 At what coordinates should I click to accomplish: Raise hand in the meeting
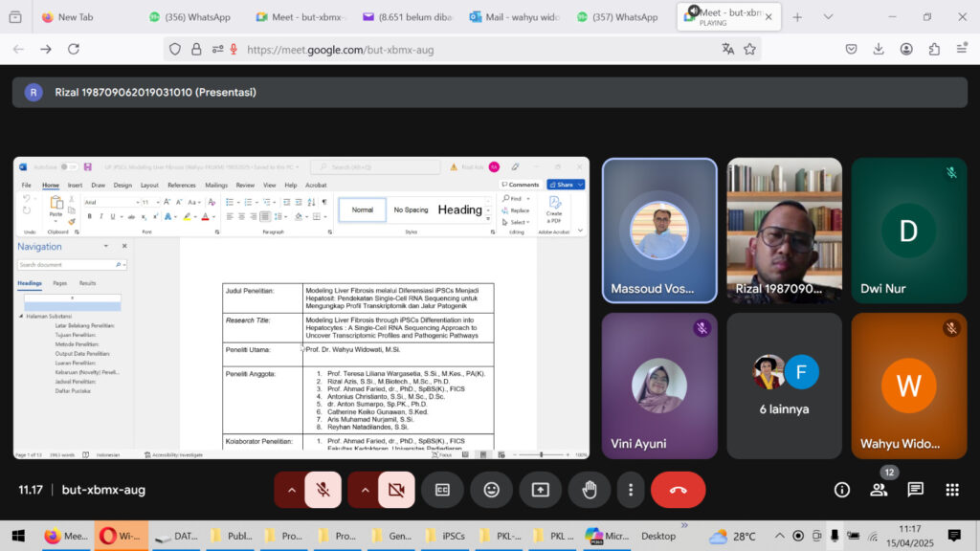coord(590,490)
